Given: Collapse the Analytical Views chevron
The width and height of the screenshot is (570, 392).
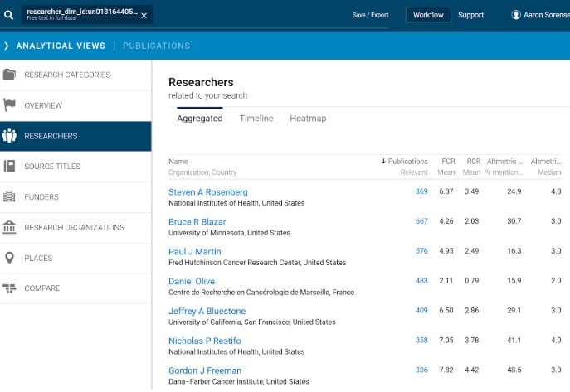Looking at the screenshot, I should point(7,46).
